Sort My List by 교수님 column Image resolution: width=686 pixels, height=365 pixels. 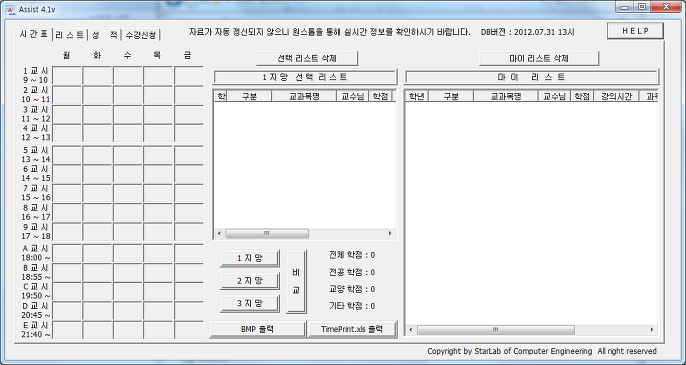click(554, 96)
